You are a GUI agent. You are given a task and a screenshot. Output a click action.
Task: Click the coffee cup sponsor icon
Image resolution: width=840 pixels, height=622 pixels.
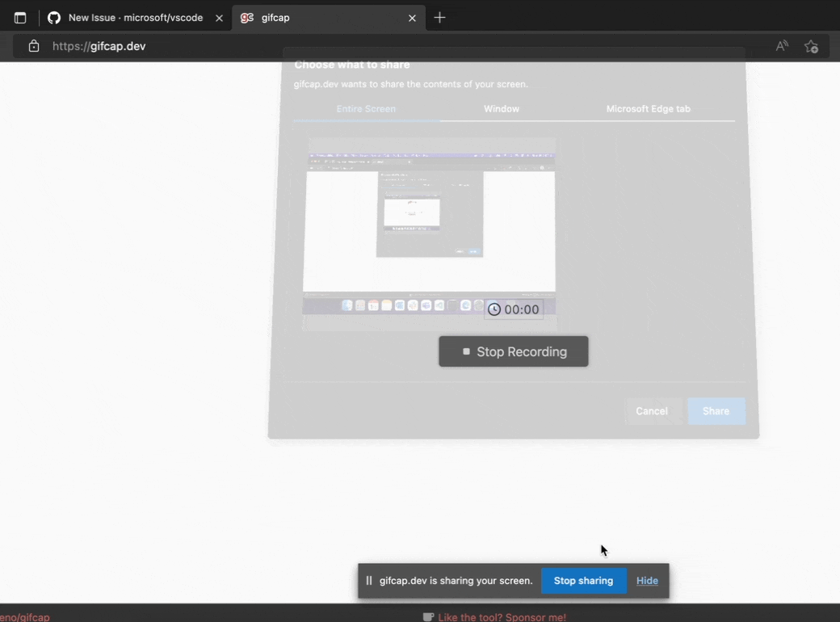428,617
